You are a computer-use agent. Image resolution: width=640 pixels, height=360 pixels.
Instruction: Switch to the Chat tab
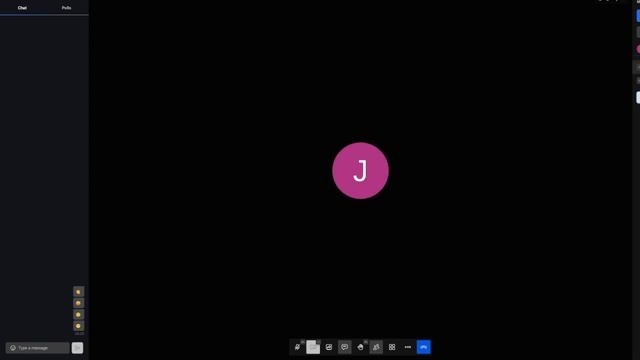click(x=22, y=8)
